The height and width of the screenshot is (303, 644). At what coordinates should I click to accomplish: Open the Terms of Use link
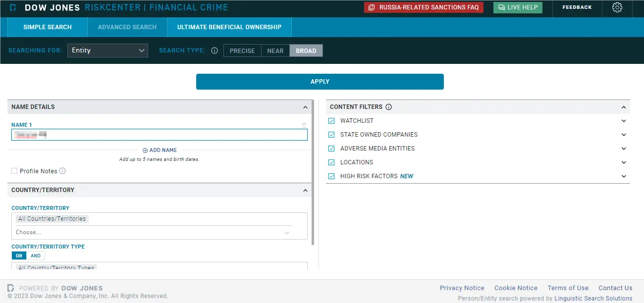[568, 288]
